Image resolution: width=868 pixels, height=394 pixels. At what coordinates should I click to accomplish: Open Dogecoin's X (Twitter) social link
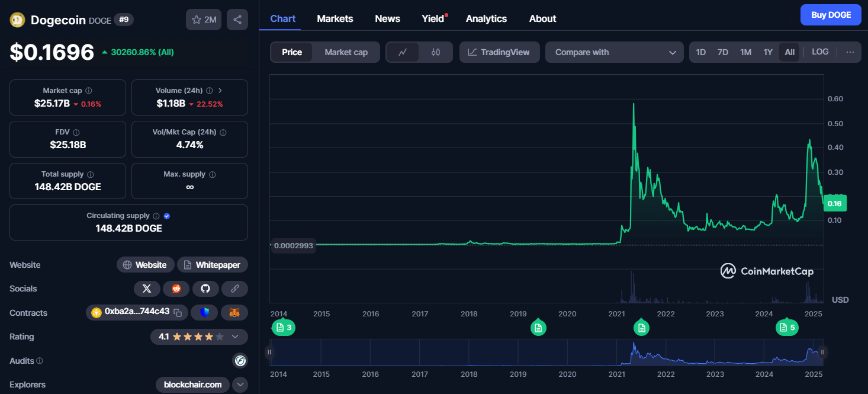coord(147,289)
